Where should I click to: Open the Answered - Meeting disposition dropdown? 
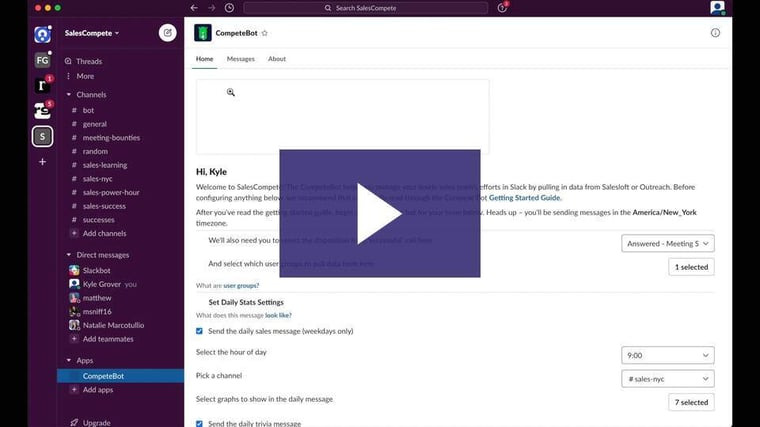coord(667,243)
